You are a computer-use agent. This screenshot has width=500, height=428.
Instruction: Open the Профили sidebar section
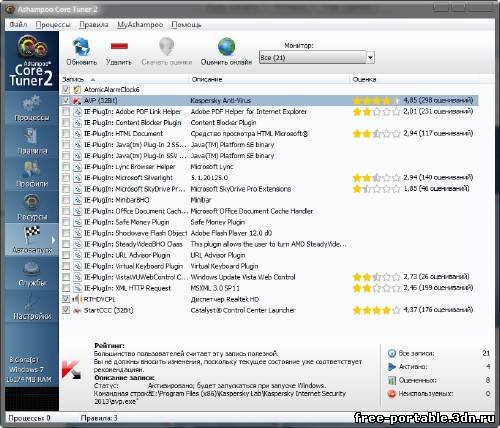click(32, 174)
